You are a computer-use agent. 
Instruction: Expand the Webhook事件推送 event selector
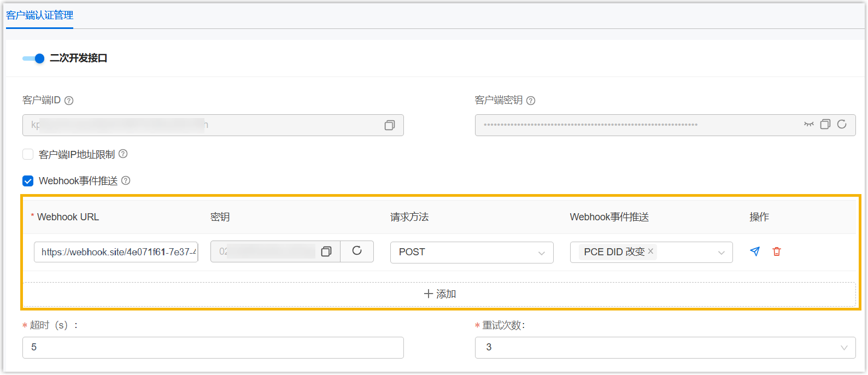(721, 253)
